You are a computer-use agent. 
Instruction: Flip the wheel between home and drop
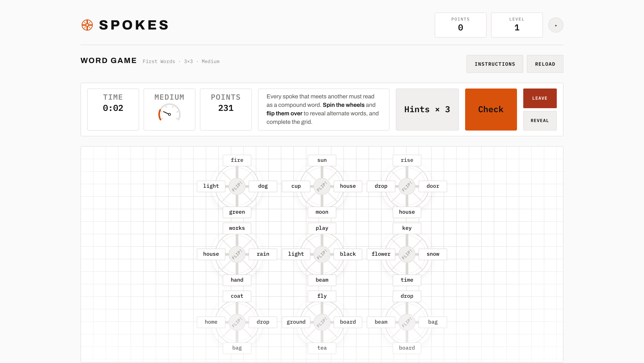237,322
